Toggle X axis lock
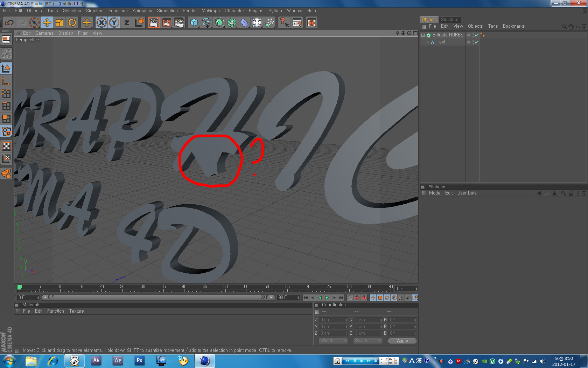The width and height of the screenshot is (588, 368). (x=101, y=23)
